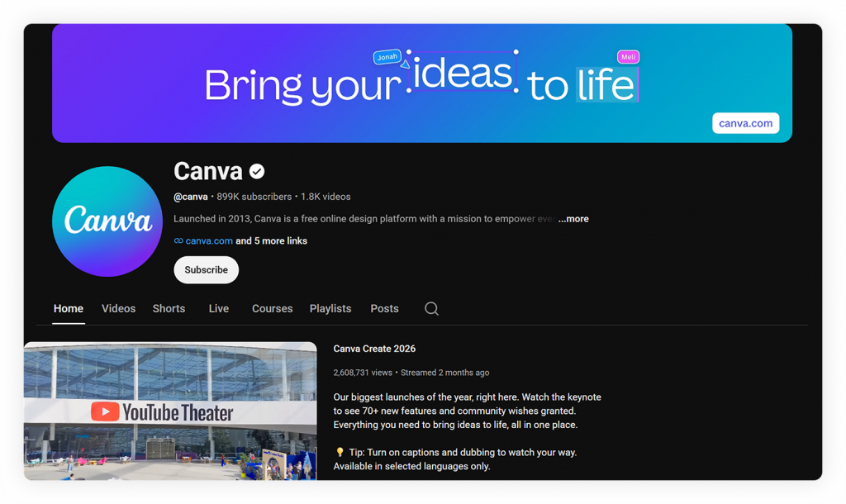This screenshot has width=846, height=504.
Task: Click 'Streamed 2 months ago' text
Action: [x=445, y=373]
